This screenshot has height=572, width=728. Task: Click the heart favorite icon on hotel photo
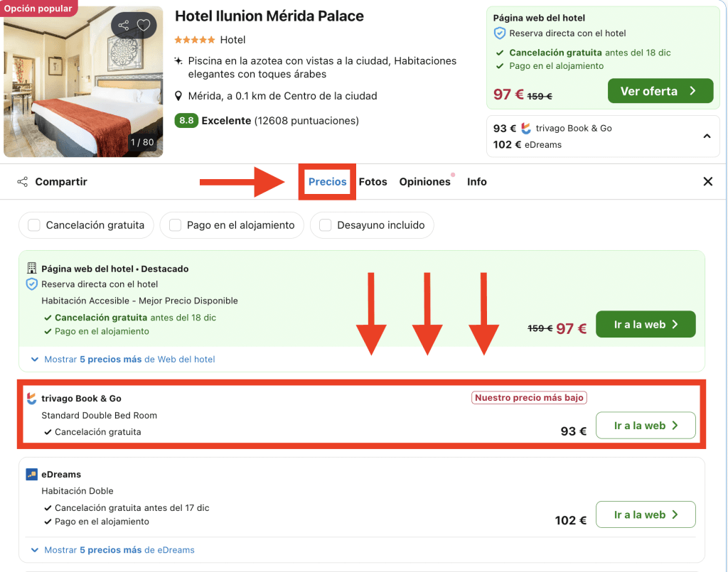point(144,26)
